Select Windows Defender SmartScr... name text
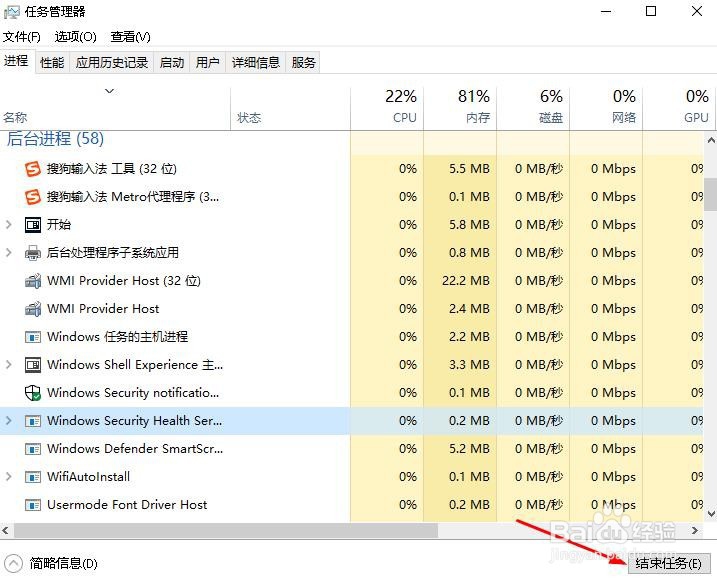Image resolution: width=717 pixels, height=579 pixels. coord(135,449)
